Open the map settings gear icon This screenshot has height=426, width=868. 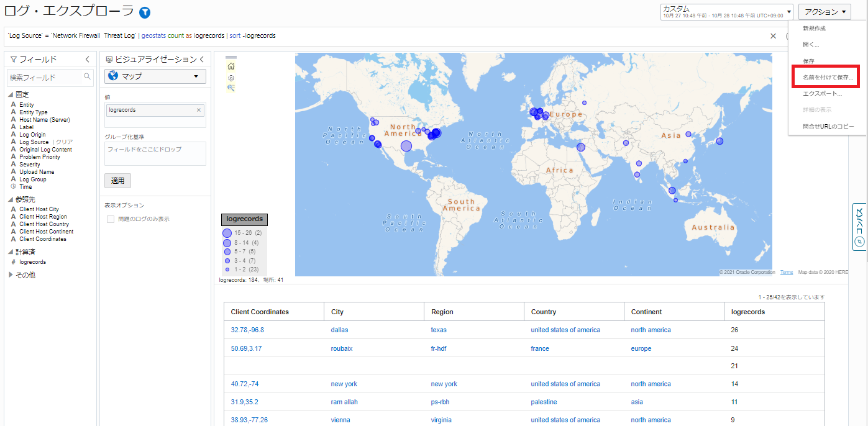click(231, 78)
